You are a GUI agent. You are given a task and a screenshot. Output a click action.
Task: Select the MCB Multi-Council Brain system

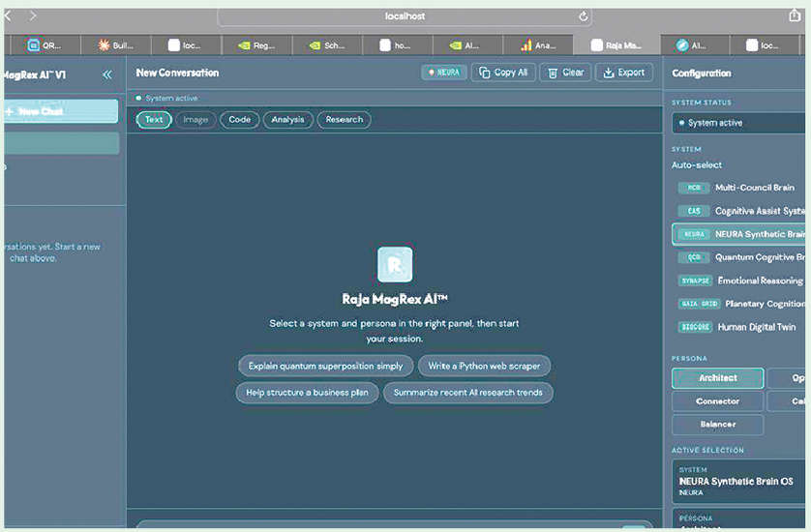[x=740, y=188]
